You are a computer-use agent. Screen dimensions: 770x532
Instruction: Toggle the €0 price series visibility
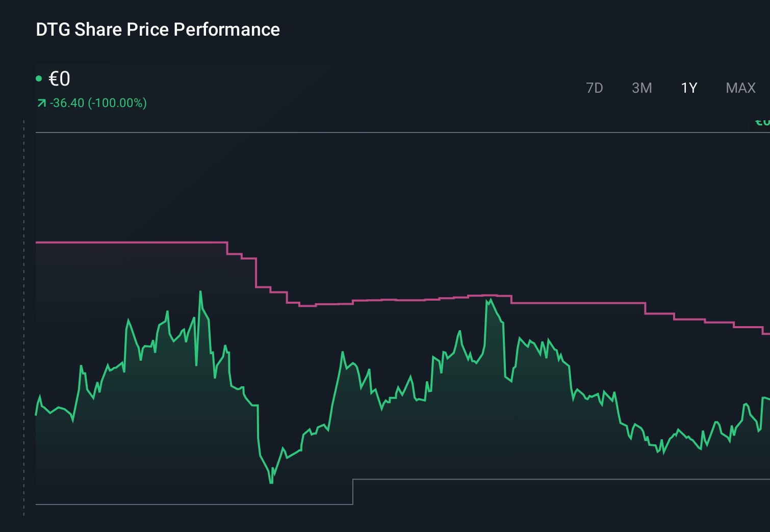[x=59, y=78]
